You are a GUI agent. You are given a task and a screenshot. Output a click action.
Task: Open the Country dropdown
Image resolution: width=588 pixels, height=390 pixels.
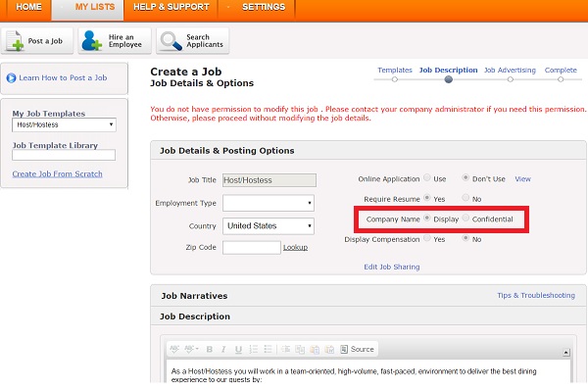269,226
